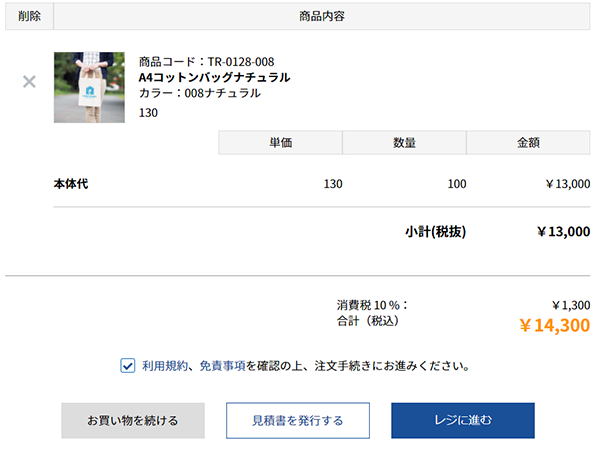Open the A4 cotton bag product thumbnail
This screenshot has height=449, width=600.
(89, 87)
